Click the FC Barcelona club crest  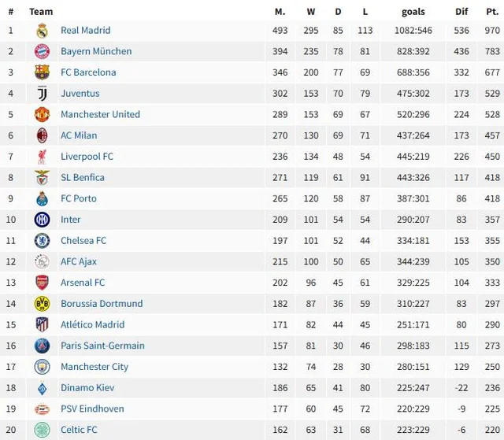coord(42,72)
